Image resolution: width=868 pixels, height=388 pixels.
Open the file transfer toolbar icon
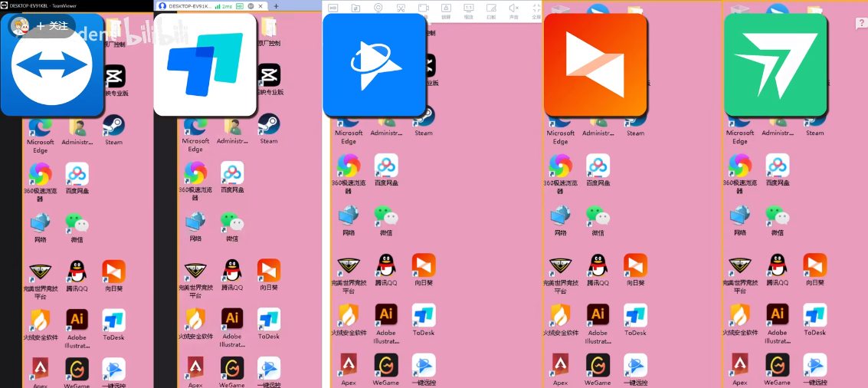[356, 8]
